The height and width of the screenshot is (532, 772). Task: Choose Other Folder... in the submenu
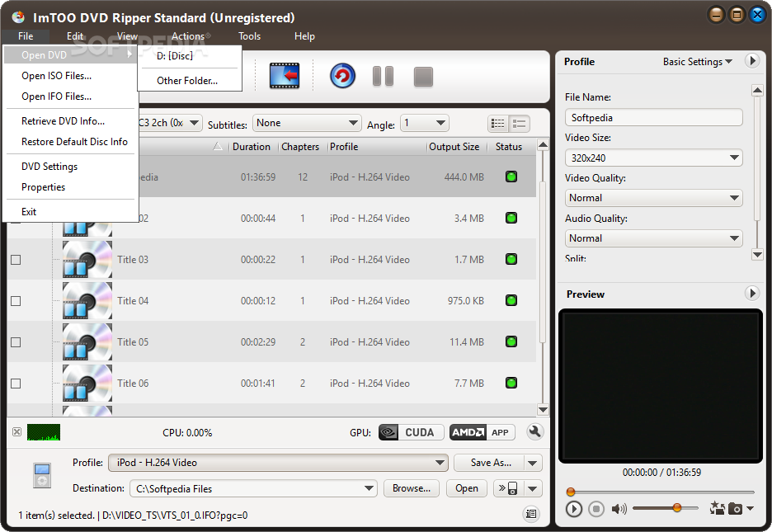pyautogui.click(x=190, y=81)
